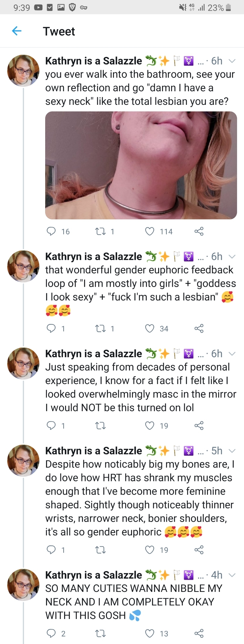Like the tweet with 19 likes about mirror
The image size is (244, 644).
(150, 425)
